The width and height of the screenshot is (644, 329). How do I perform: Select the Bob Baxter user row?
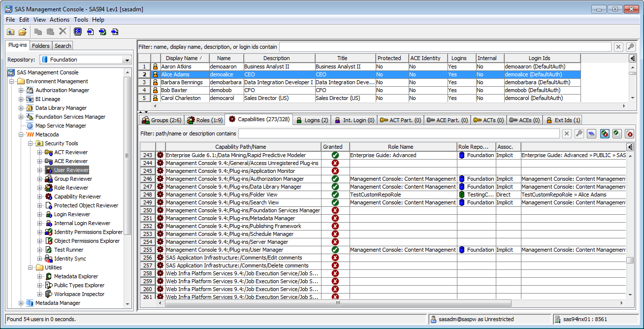tap(359, 90)
